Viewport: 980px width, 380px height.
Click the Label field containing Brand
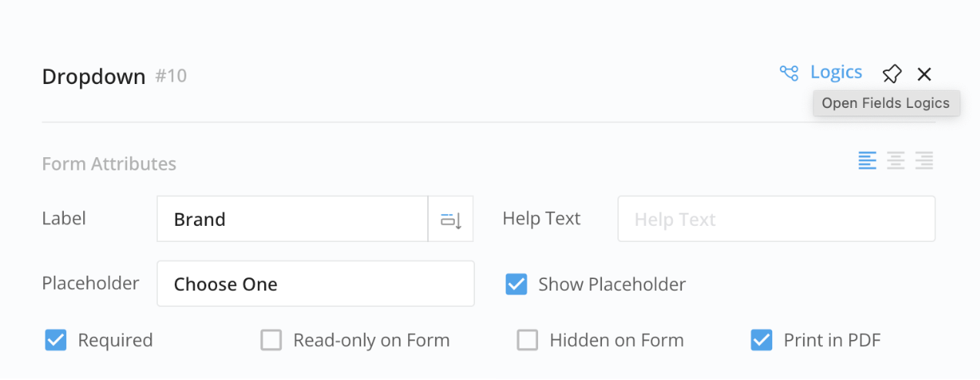(x=293, y=220)
